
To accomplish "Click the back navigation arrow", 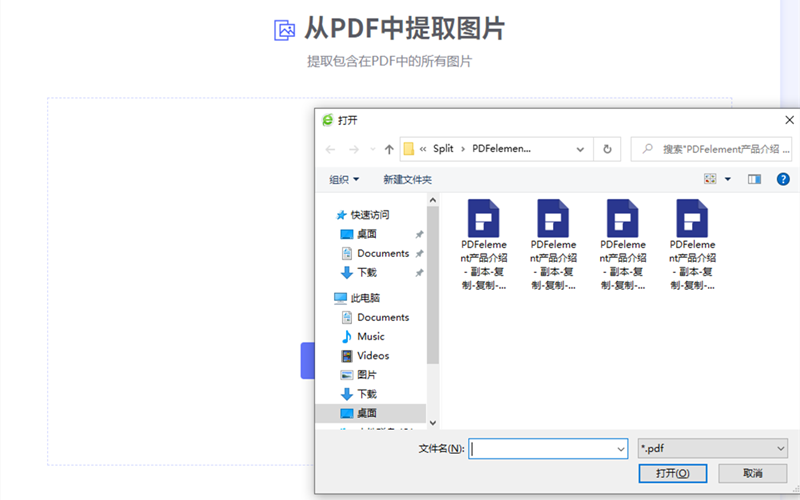I will point(331,149).
